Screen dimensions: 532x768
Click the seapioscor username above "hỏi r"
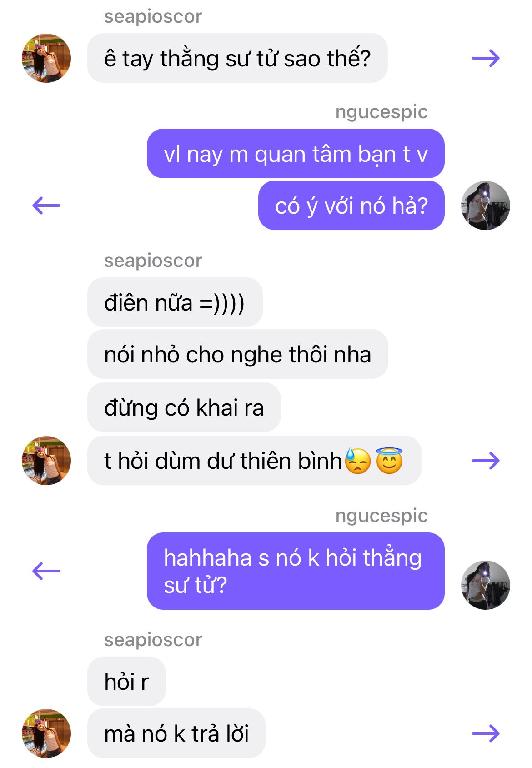153,640
